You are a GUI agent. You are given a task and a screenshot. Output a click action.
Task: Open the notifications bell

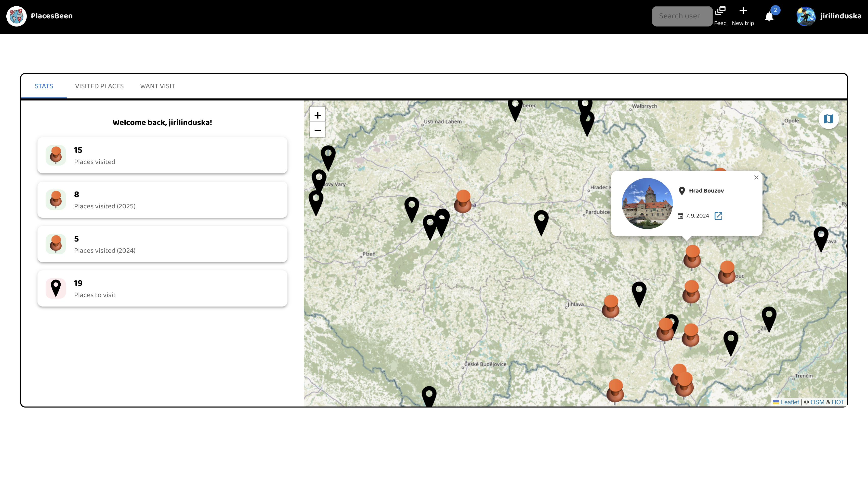(769, 17)
